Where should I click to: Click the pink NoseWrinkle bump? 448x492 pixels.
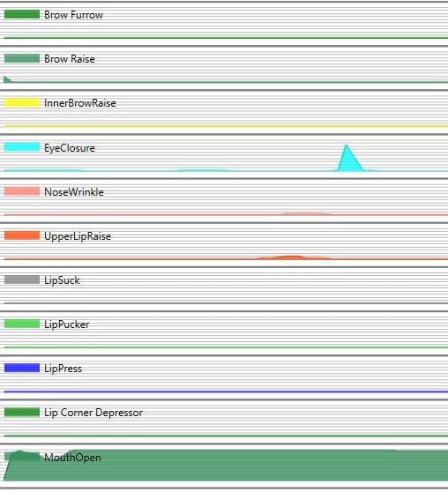[x=304, y=213]
